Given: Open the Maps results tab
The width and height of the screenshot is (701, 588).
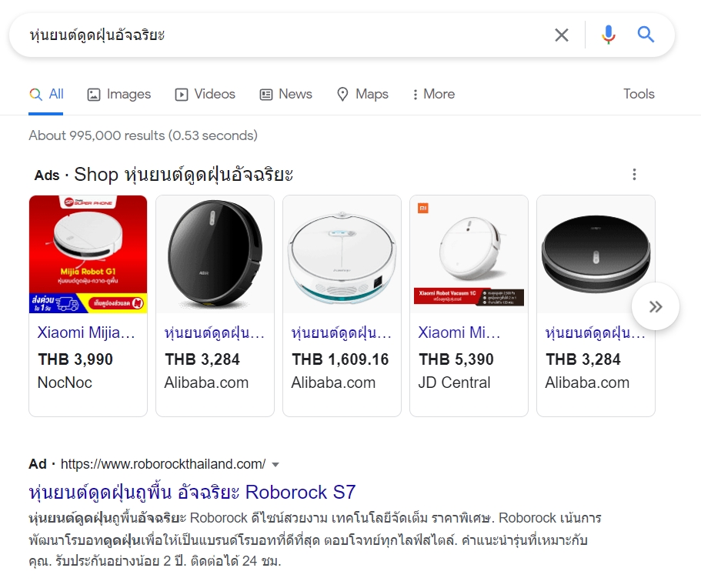Looking at the screenshot, I should 362,95.
